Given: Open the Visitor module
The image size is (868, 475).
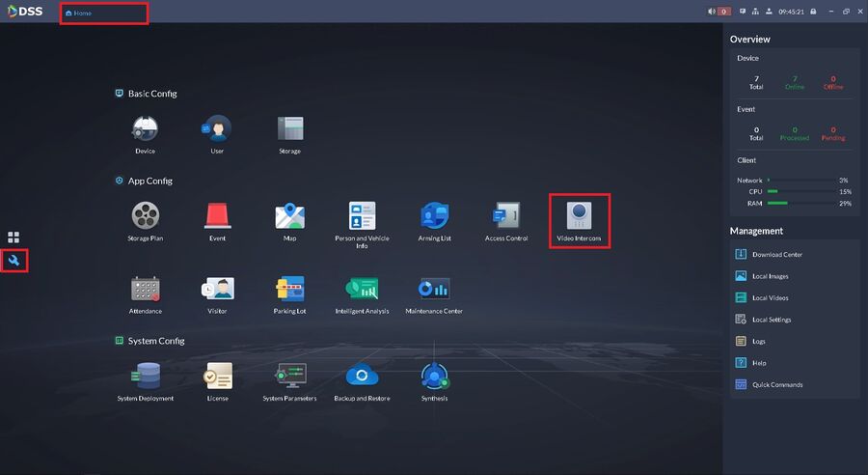Looking at the screenshot, I should (218, 294).
